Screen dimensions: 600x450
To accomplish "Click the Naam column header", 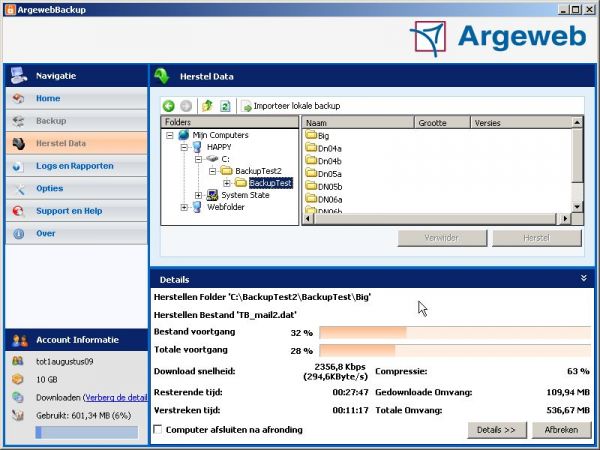I will pyautogui.click(x=358, y=123).
